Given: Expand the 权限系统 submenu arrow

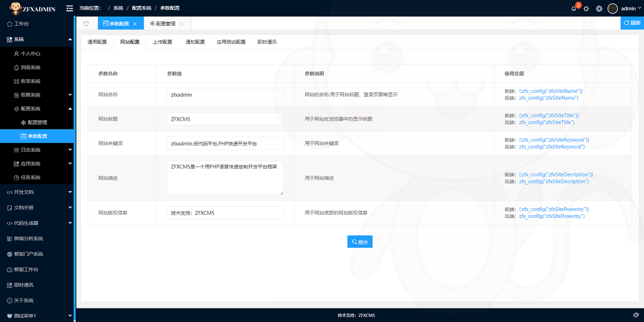Looking at the screenshot, I should click(x=70, y=95).
